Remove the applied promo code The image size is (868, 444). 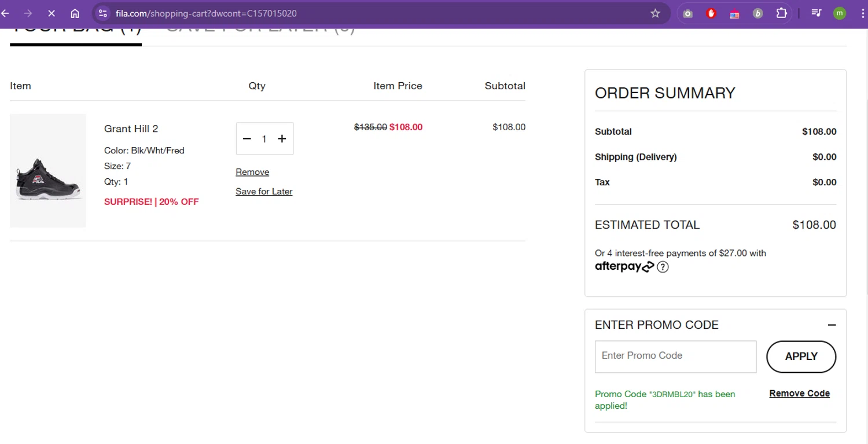[799, 394]
